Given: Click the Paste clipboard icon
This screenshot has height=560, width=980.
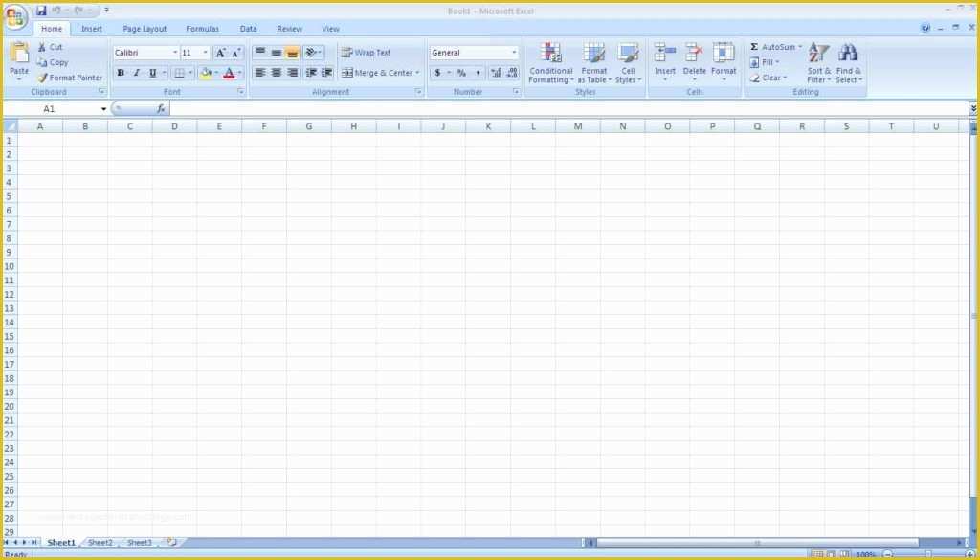Looking at the screenshot, I should coord(19,53).
